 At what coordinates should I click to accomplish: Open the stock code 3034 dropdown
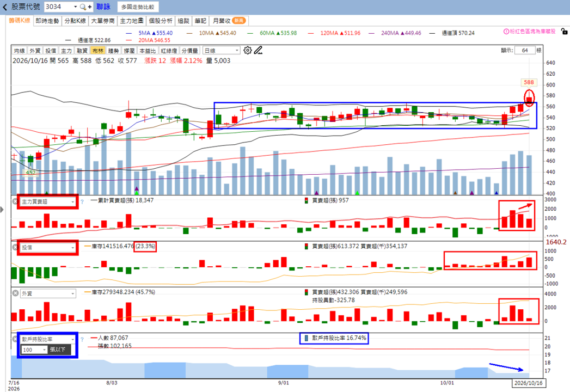click(x=75, y=7)
